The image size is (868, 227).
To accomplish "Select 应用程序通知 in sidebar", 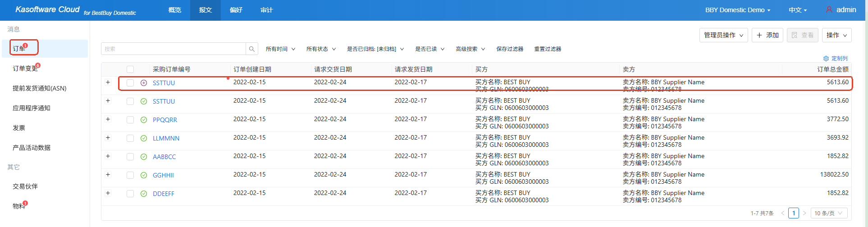I will coord(45,108).
